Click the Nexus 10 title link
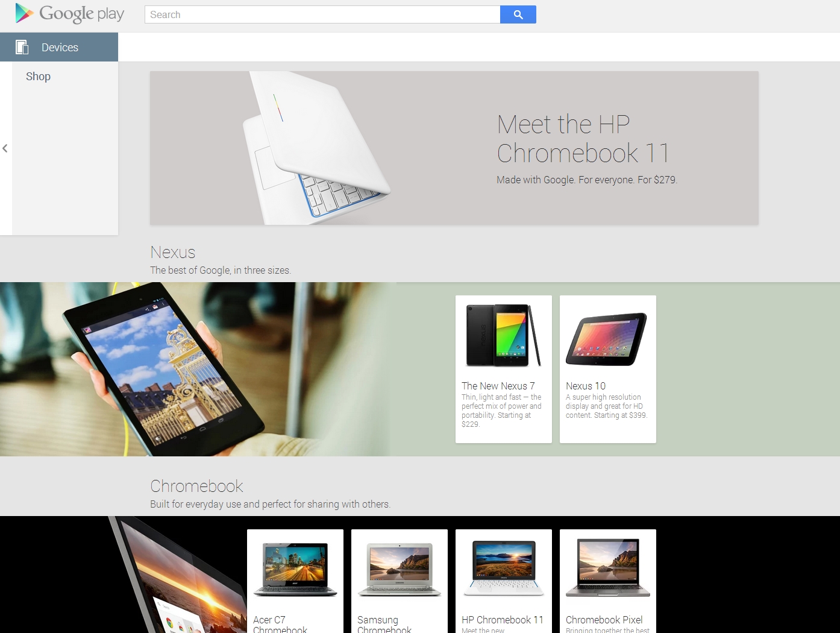The width and height of the screenshot is (840, 633). (586, 386)
